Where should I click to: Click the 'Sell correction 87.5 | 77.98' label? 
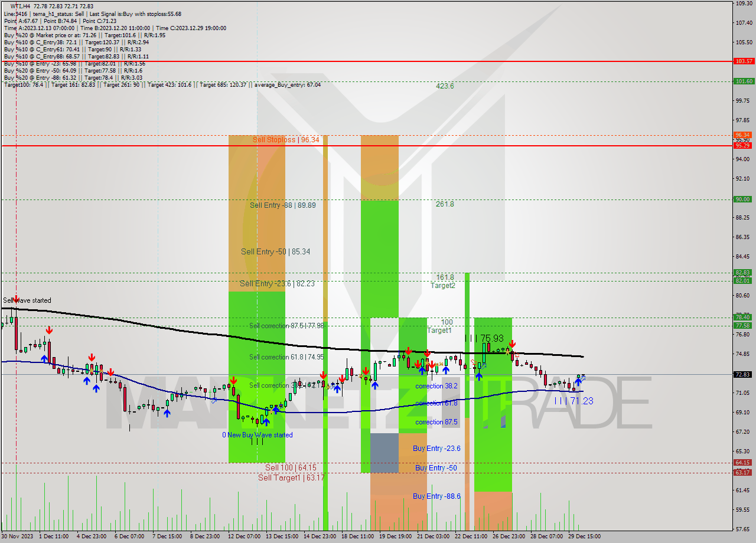tap(286, 326)
